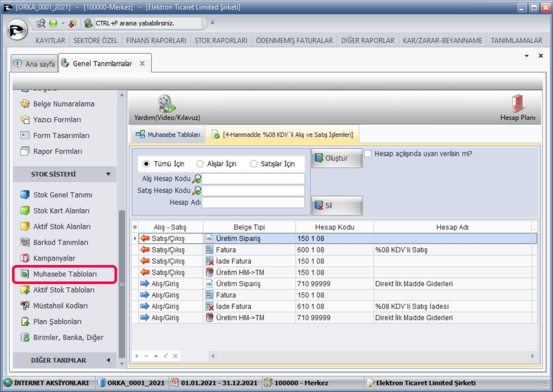The width and height of the screenshot is (553, 392).
Task: Close the Genel Tanımlamalar tab
Action: click(x=142, y=63)
